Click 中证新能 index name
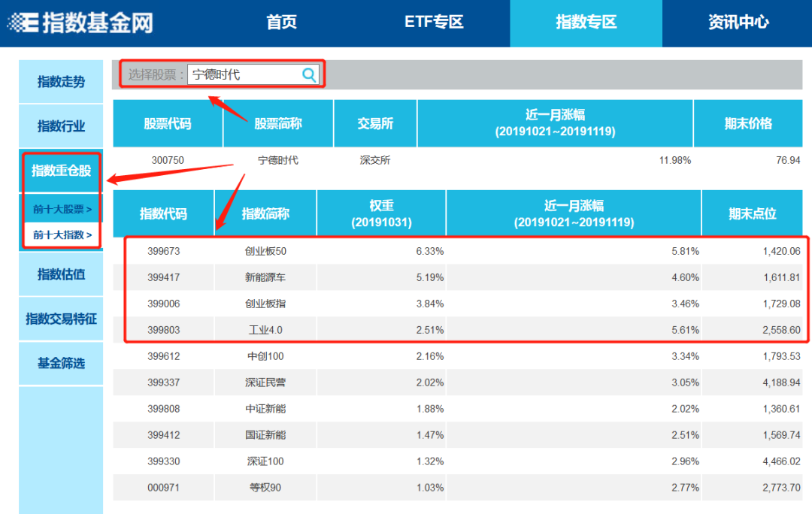 pyautogui.click(x=265, y=409)
